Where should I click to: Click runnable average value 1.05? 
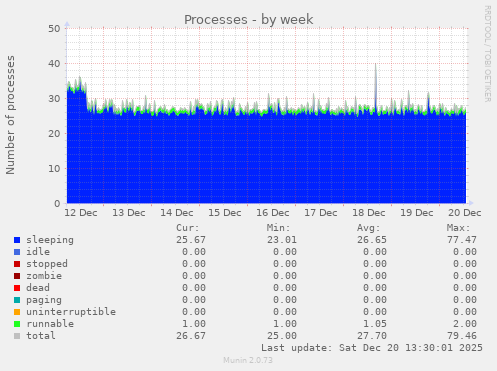pyautogui.click(x=375, y=324)
